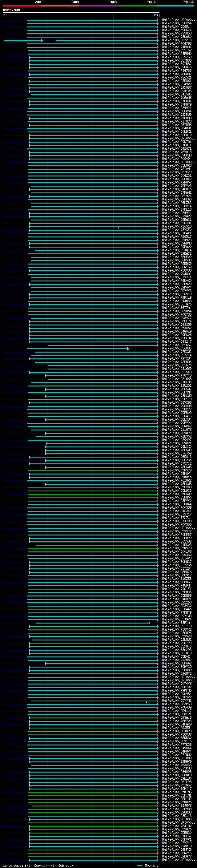
Task: Select hit label UniRef100_B4RUV4
Action: 177,751
